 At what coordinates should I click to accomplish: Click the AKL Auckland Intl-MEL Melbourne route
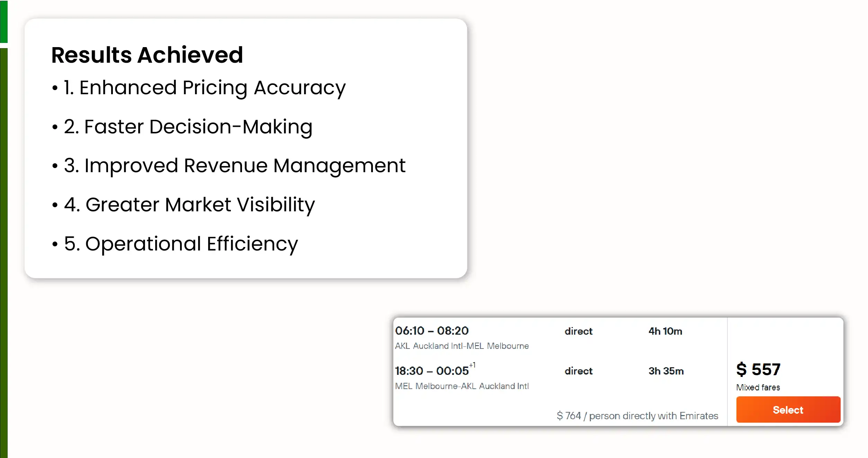pos(462,346)
